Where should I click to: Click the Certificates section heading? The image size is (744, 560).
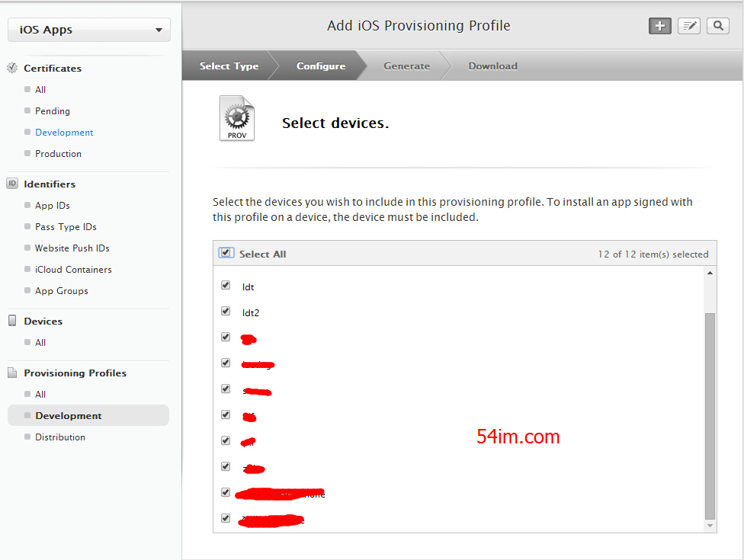point(53,69)
